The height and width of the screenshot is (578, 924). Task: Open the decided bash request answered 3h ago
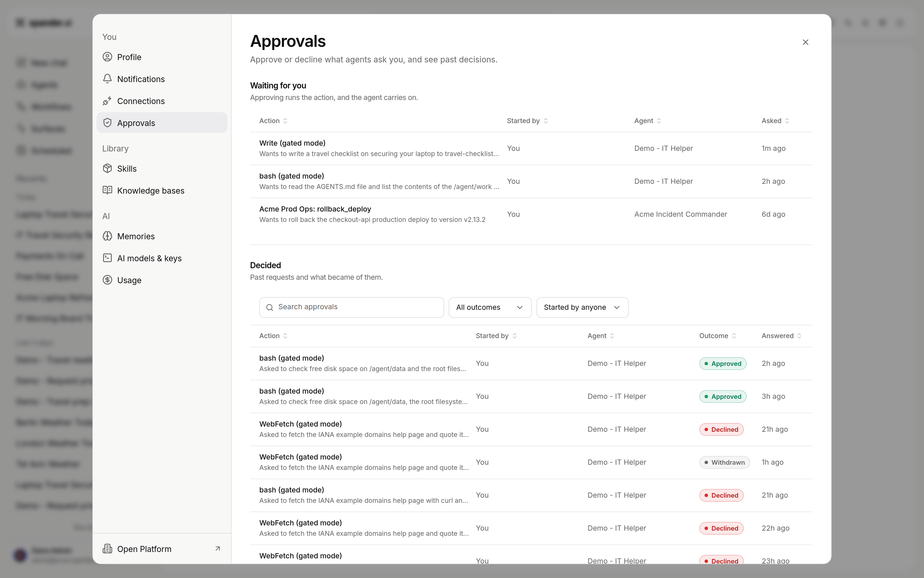(x=531, y=397)
